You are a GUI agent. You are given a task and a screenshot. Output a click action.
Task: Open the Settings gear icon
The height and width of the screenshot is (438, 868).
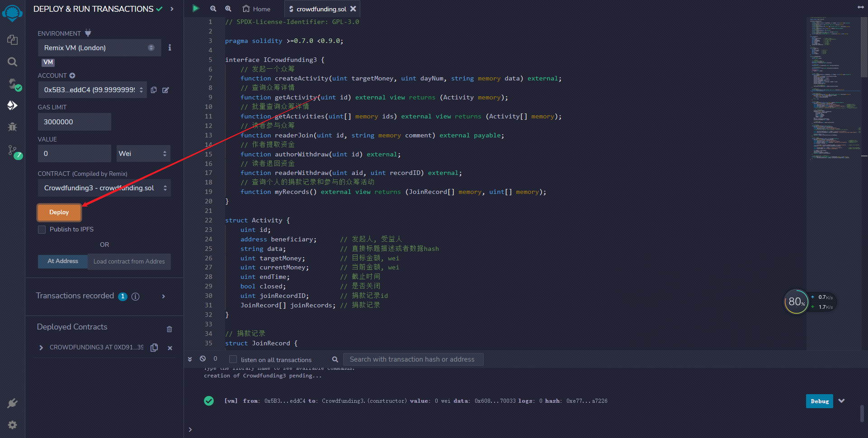pos(12,425)
